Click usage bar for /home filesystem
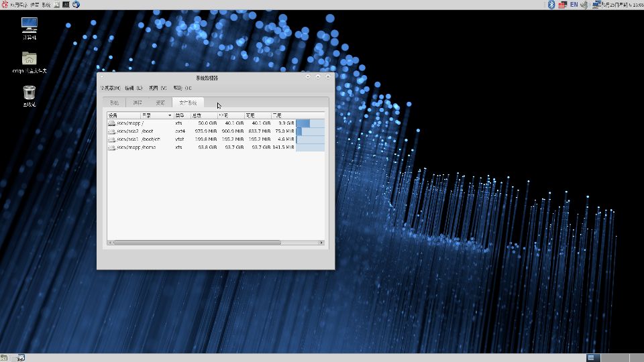Screen dimensions: 644x362 (x=310, y=147)
